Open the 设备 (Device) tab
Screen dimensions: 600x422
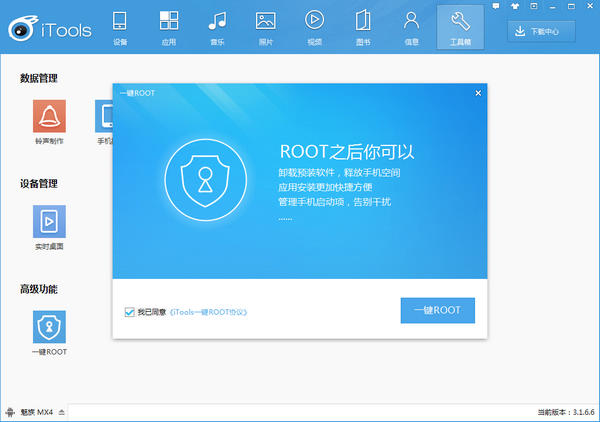pyautogui.click(x=120, y=26)
